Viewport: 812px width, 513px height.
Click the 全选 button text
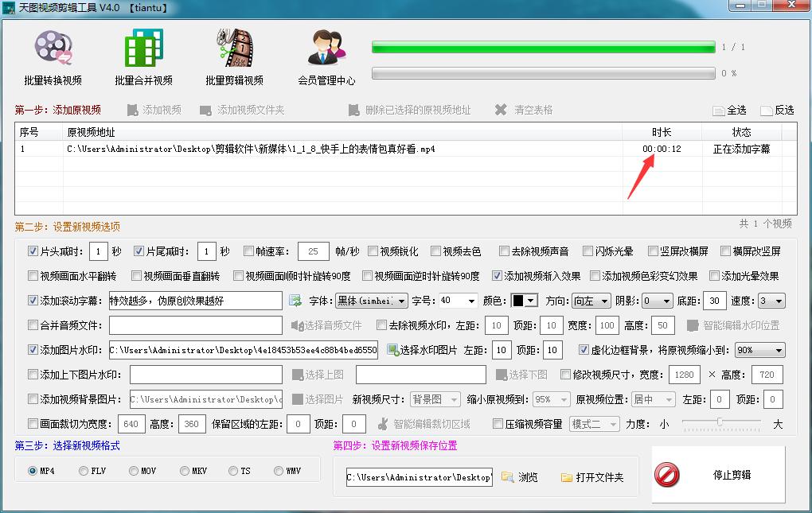pos(736,110)
